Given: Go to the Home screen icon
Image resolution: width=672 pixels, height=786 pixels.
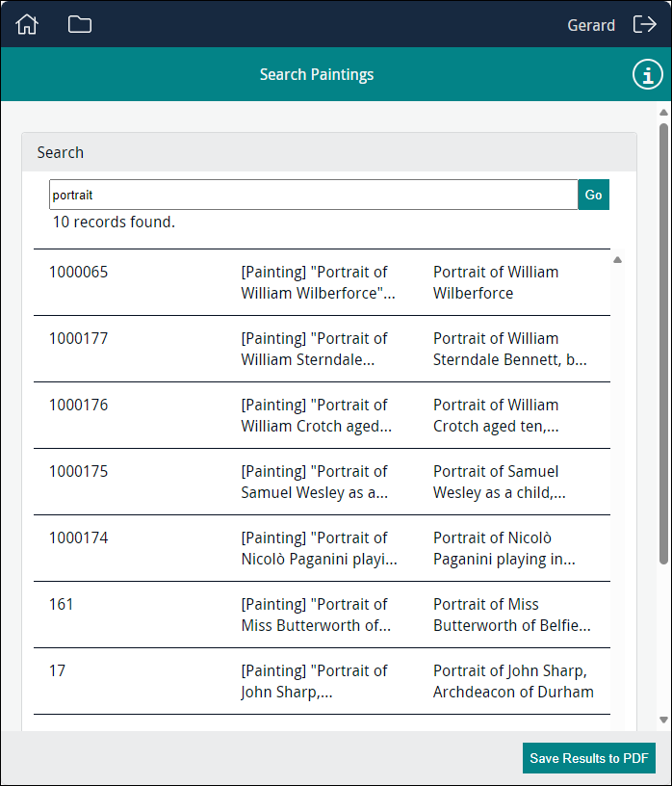Looking at the screenshot, I should (27, 25).
